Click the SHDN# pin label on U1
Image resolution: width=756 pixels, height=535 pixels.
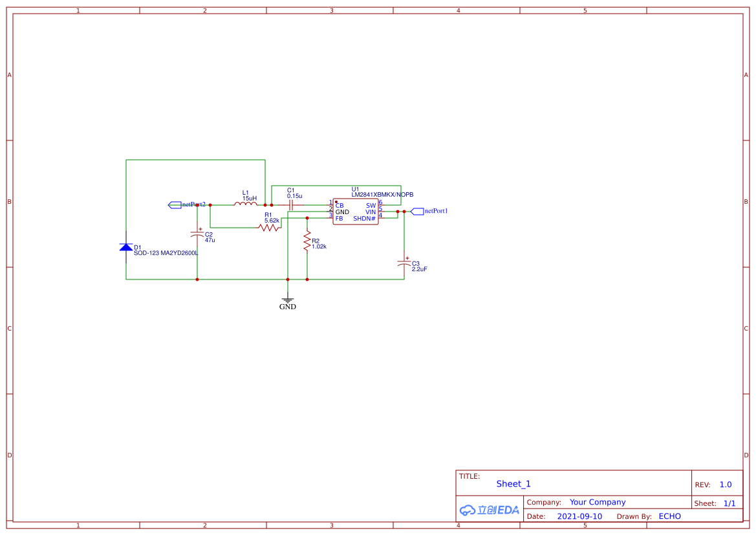tap(365, 219)
